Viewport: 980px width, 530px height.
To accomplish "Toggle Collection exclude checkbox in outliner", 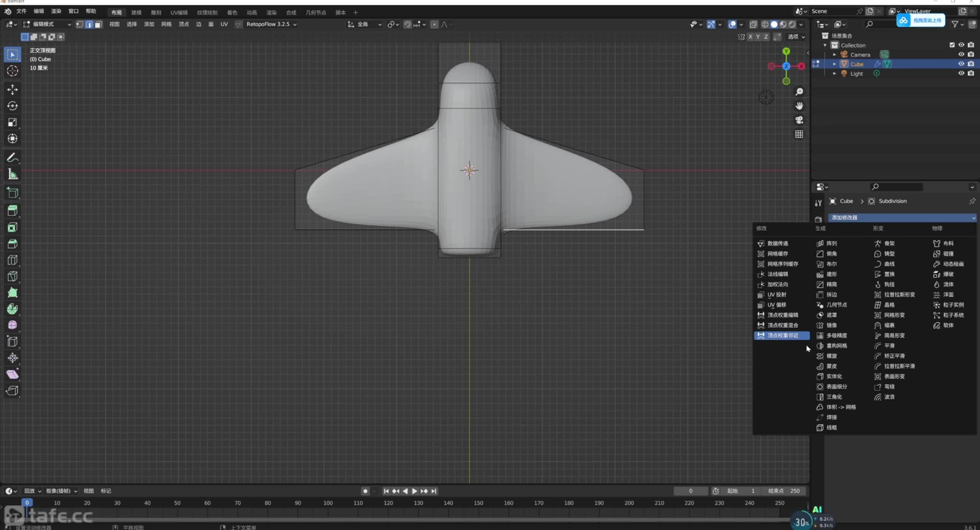I will click(x=952, y=45).
